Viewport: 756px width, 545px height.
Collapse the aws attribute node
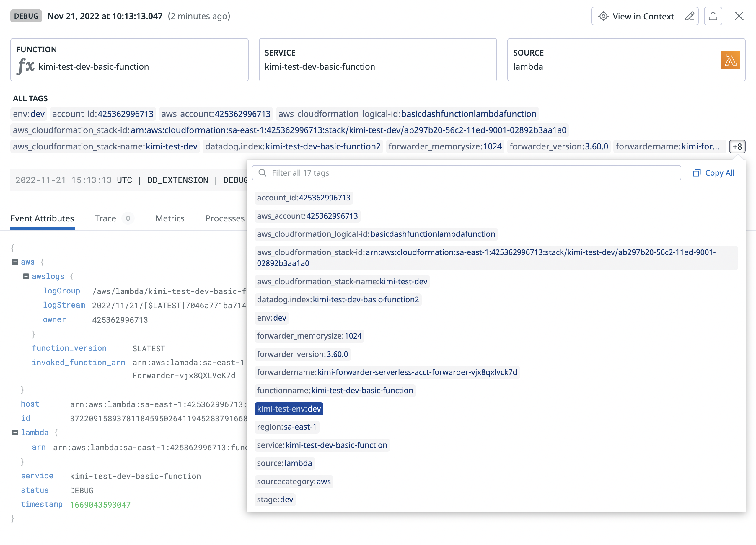tap(15, 262)
